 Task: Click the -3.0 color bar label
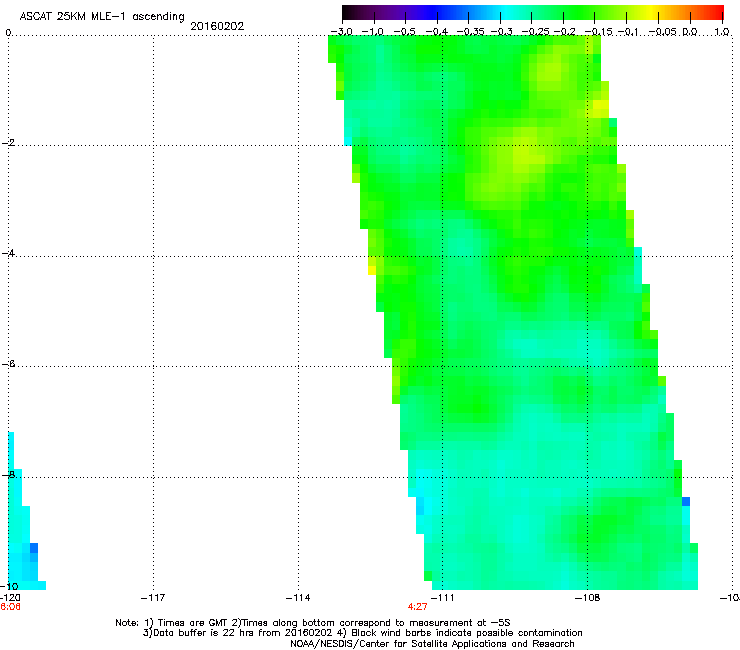point(341,32)
